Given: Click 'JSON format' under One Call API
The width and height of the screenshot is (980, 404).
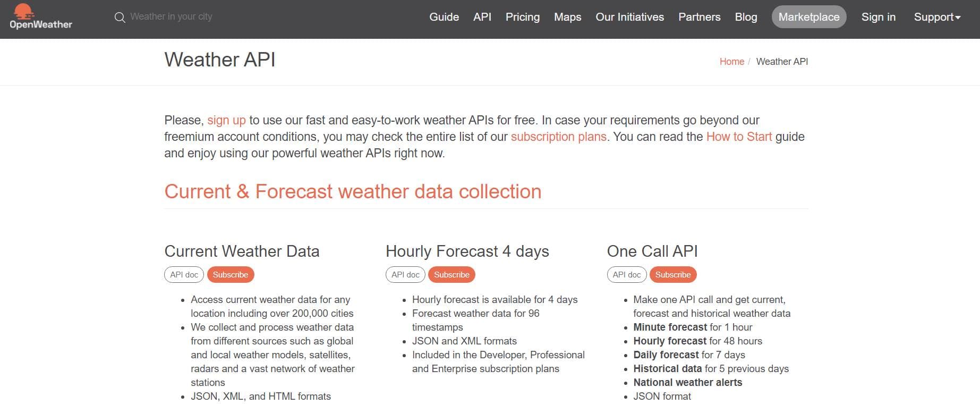Looking at the screenshot, I should point(662,396).
